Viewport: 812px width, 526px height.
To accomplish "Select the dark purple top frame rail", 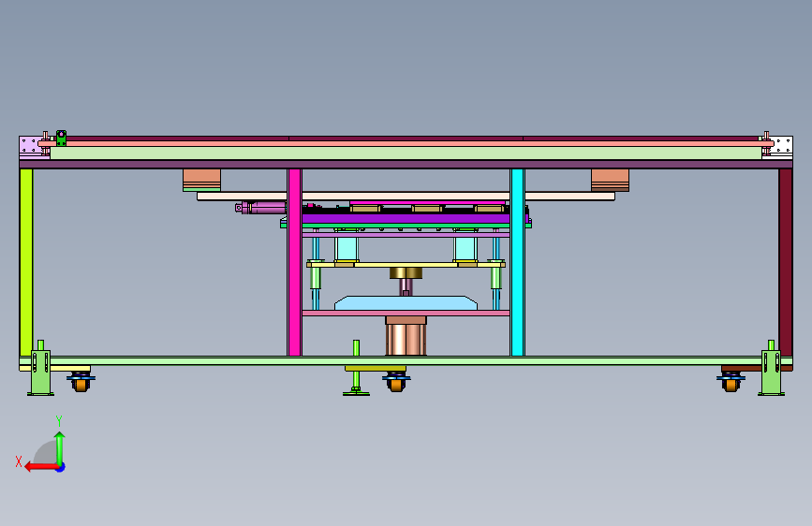I will coord(406,164).
